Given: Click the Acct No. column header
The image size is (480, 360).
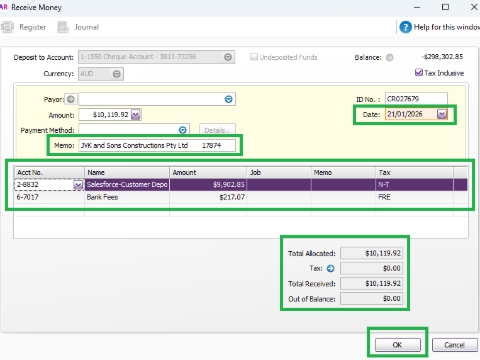Looking at the screenshot, I should (x=49, y=172).
